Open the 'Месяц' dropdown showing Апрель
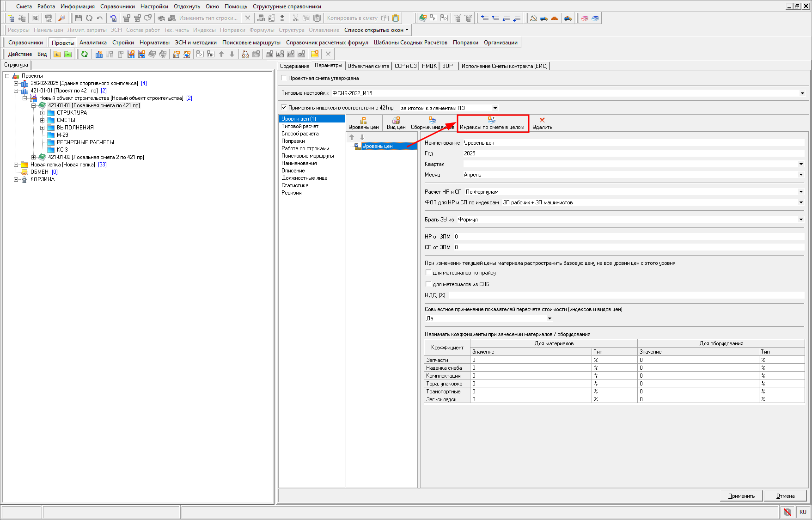The width and height of the screenshot is (812, 520). pyautogui.click(x=800, y=175)
